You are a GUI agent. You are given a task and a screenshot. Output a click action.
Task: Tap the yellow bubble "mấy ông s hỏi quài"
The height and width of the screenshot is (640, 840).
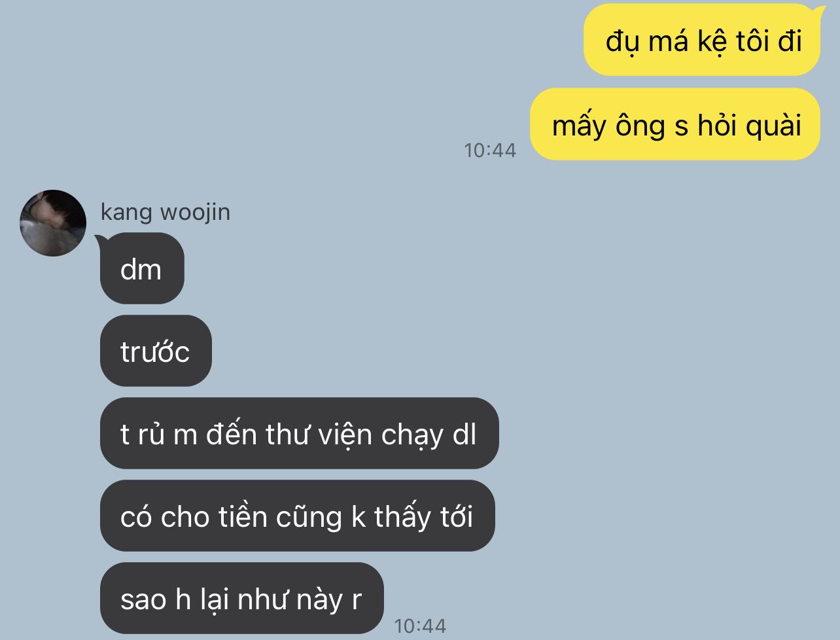click(675, 124)
